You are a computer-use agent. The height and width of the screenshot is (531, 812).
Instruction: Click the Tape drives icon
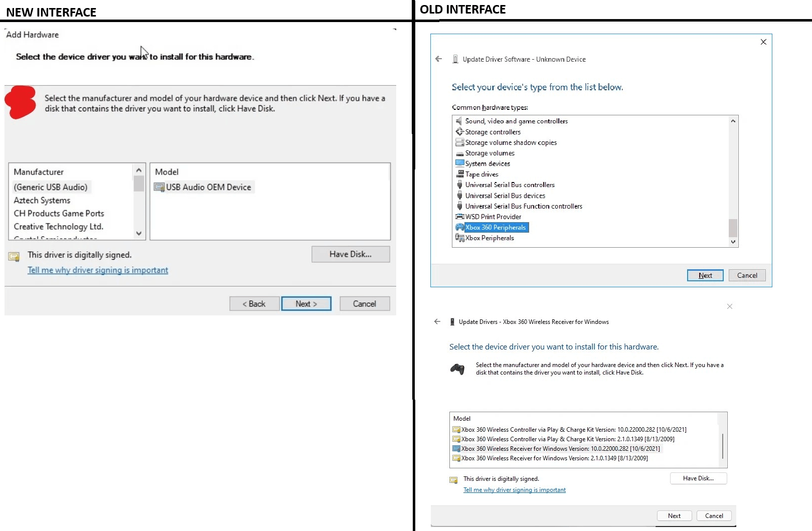(x=460, y=174)
